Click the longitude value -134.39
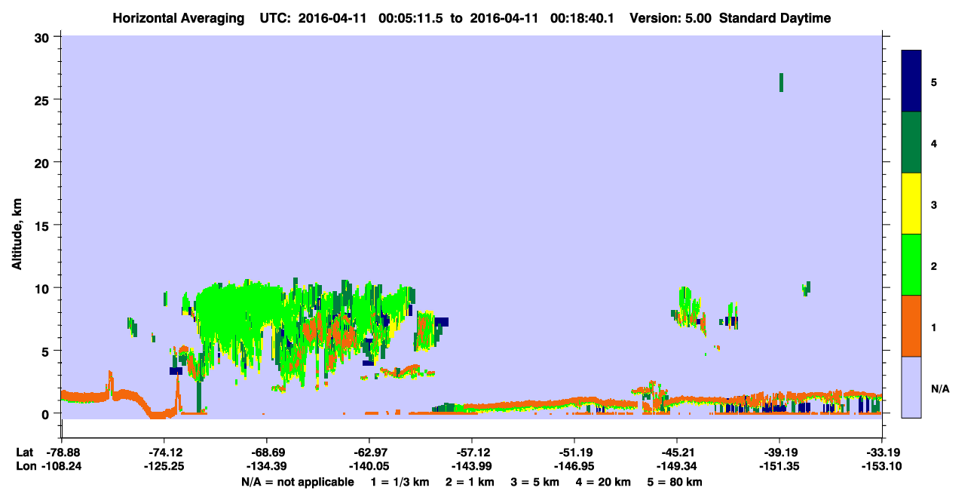Viewport: 980px width, 503px height. point(266,466)
